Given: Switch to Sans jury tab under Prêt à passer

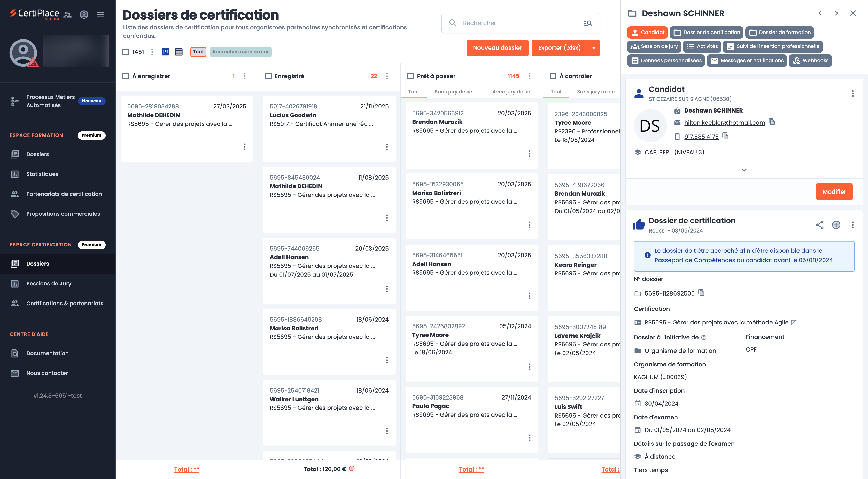Looking at the screenshot, I should coord(456,92).
